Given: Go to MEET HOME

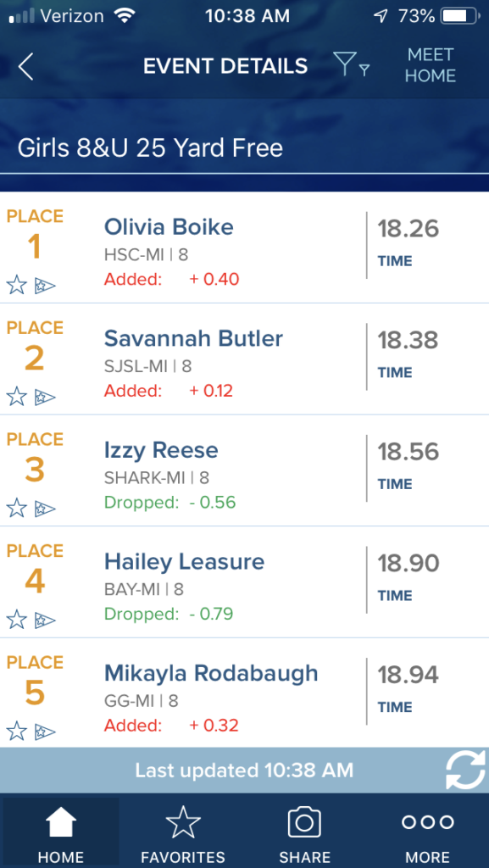Looking at the screenshot, I should tap(431, 65).
